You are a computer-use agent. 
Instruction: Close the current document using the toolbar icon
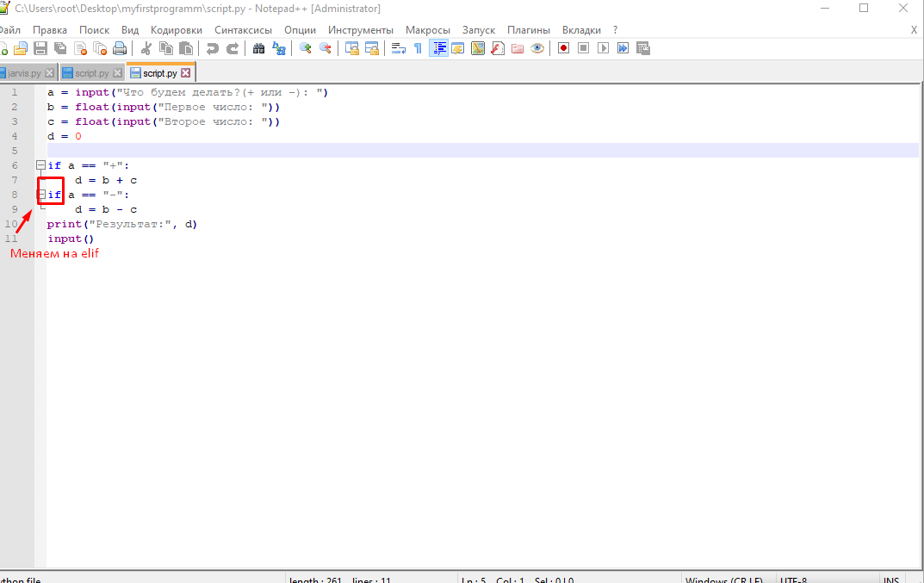coord(81,48)
